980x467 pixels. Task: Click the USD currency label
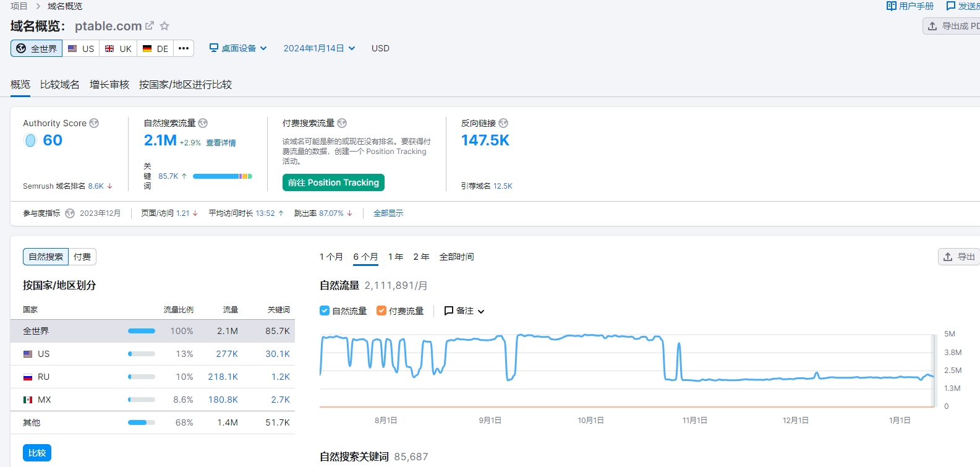380,48
